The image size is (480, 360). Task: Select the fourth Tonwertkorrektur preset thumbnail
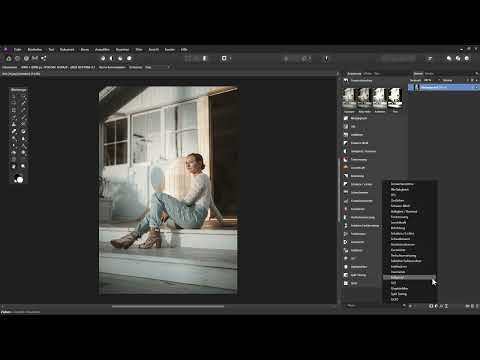pyautogui.click(x=395, y=98)
